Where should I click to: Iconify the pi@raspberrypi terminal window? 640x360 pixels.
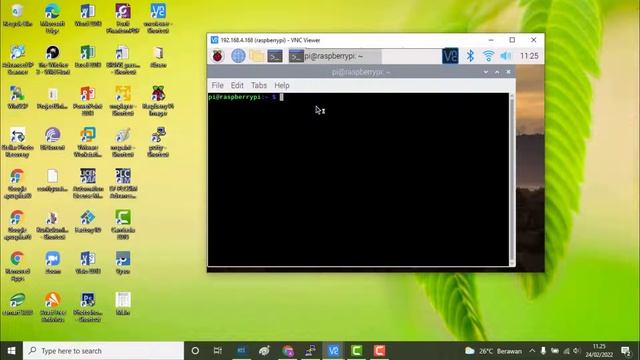tap(486, 72)
